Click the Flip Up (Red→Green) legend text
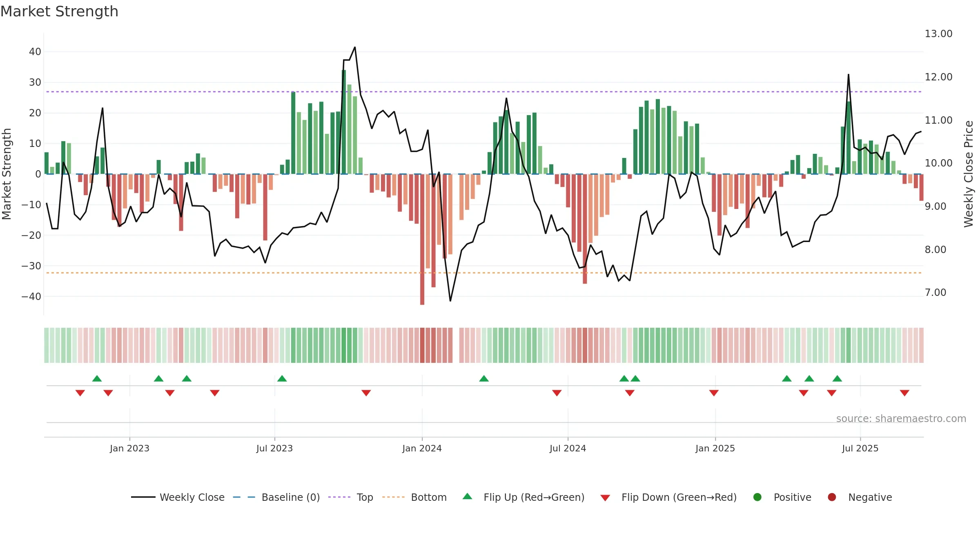The image size is (980, 551). [x=534, y=497]
